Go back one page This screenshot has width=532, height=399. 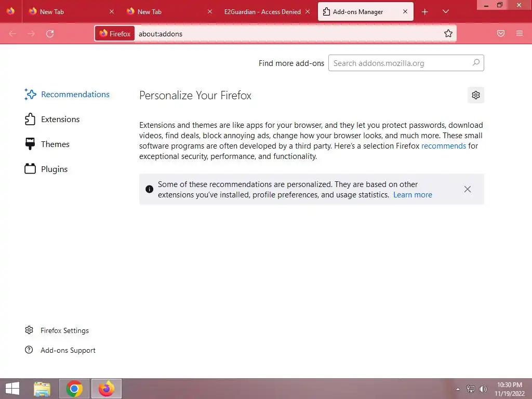click(x=12, y=34)
